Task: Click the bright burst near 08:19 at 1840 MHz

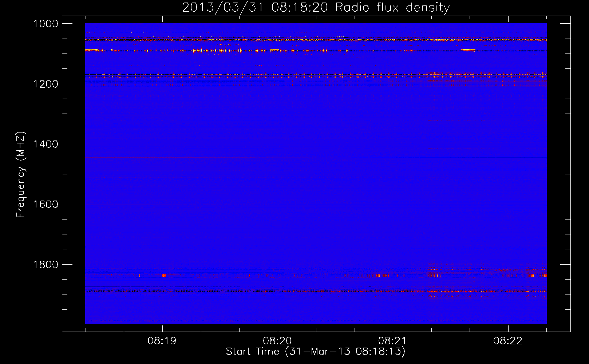Action: (x=164, y=276)
